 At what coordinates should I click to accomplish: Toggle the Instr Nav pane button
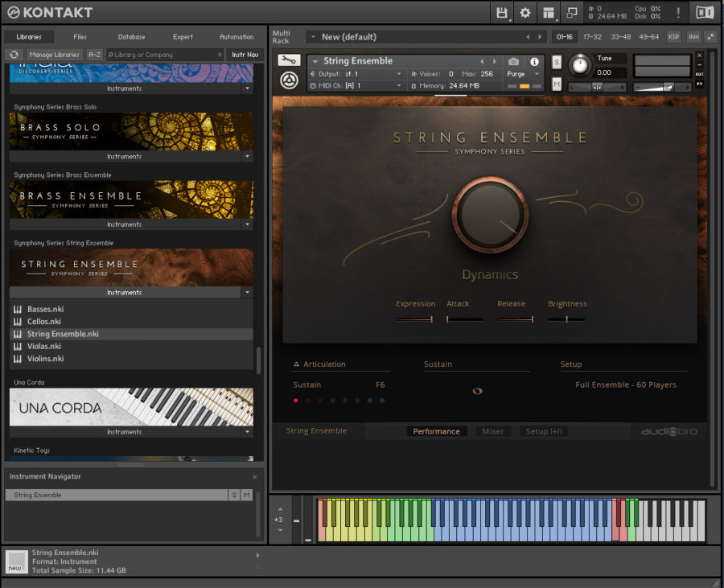coord(244,55)
